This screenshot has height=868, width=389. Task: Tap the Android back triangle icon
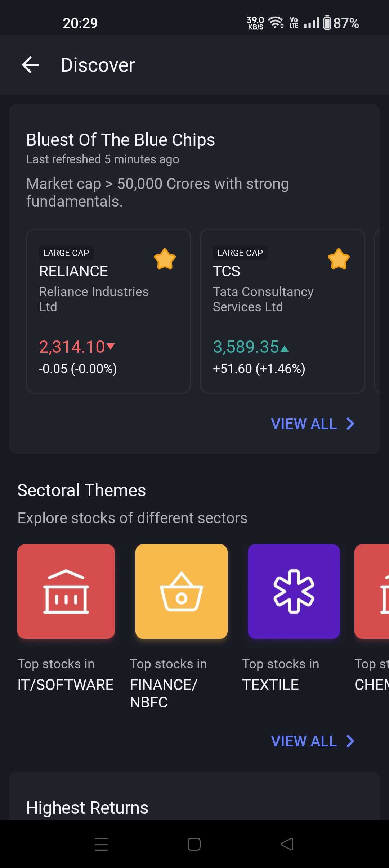[x=287, y=844]
